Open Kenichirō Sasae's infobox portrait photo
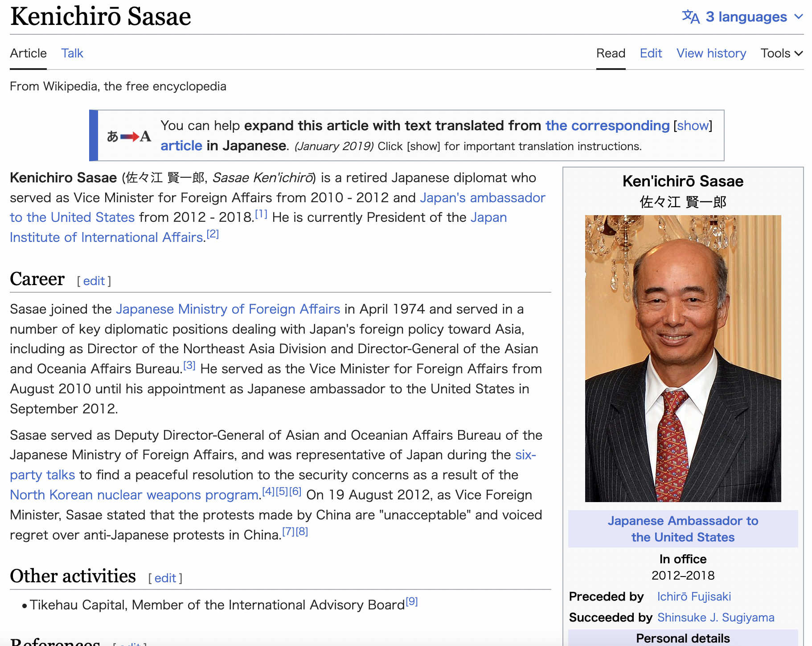The image size is (812, 646). [x=683, y=359]
